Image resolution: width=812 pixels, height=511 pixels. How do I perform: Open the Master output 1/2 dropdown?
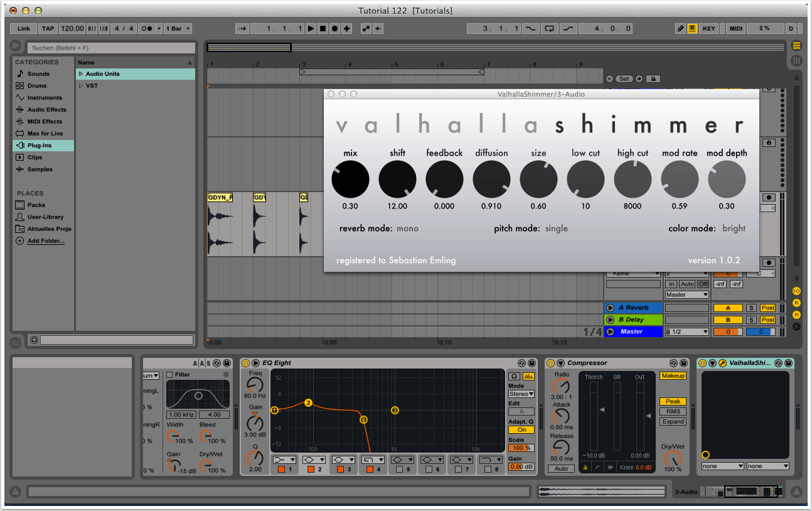pos(686,331)
